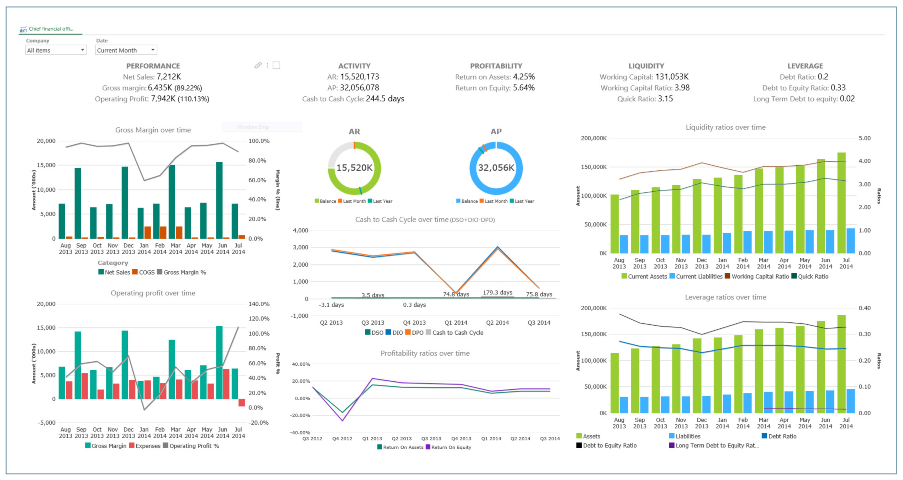Expand the Date dropdown set to Current Month

(x=125, y=49)
